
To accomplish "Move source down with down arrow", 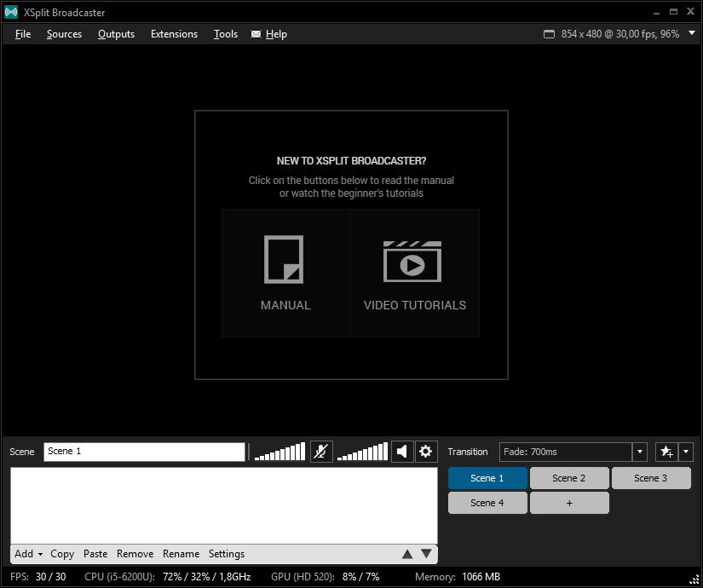I will [426, 554].
